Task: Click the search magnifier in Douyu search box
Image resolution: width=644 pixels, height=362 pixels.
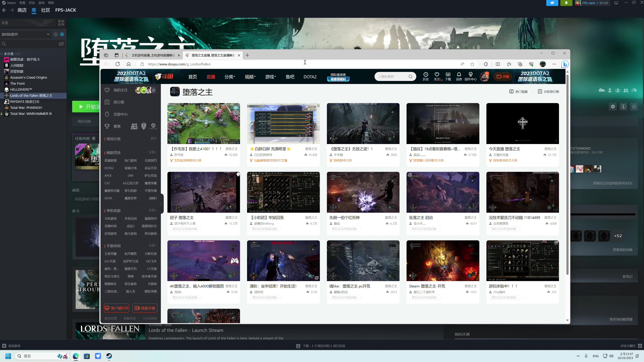Action: click(410, 77)
